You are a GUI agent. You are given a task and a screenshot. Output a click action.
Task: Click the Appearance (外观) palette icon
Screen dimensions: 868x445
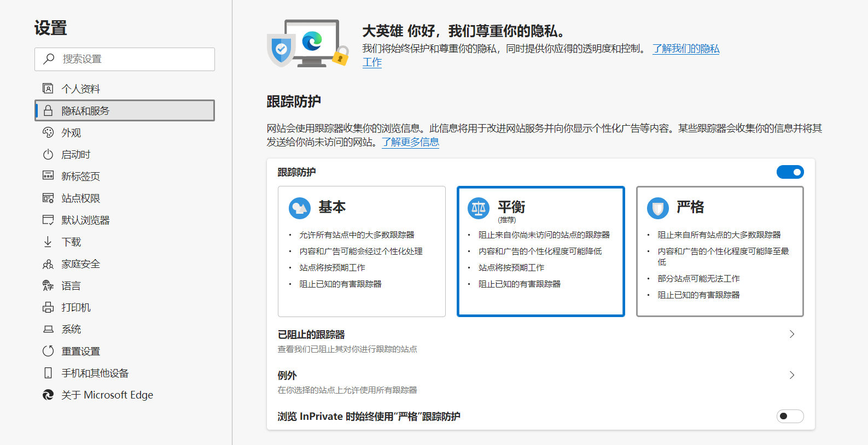[48, 132]
